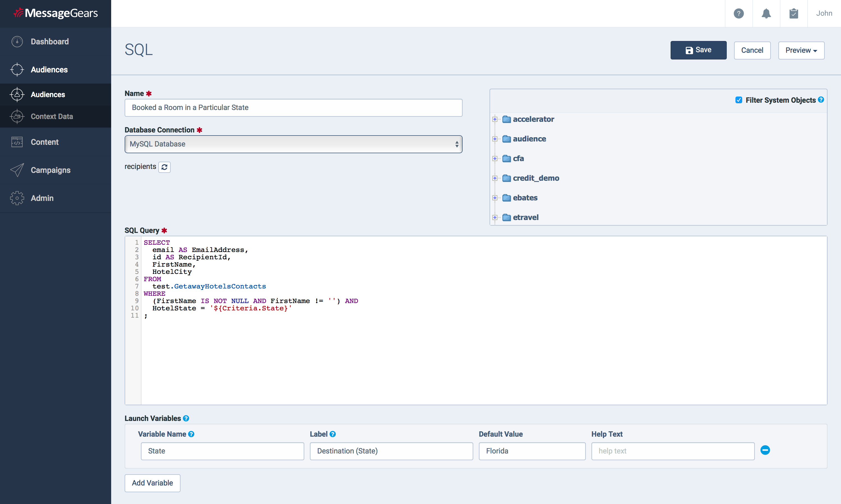Open notifications bell icon
The image size is (841, 504).
click(x=766, y=13)
